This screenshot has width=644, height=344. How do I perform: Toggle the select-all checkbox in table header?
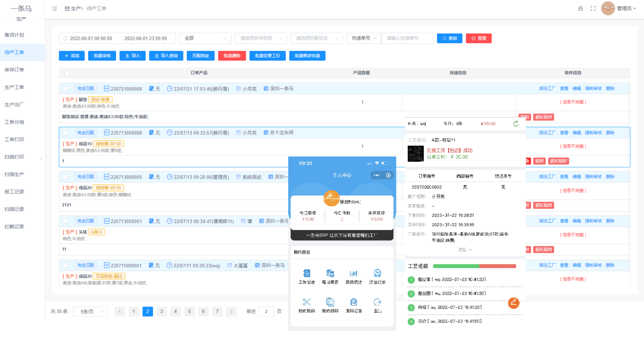(x=67, y=73)
